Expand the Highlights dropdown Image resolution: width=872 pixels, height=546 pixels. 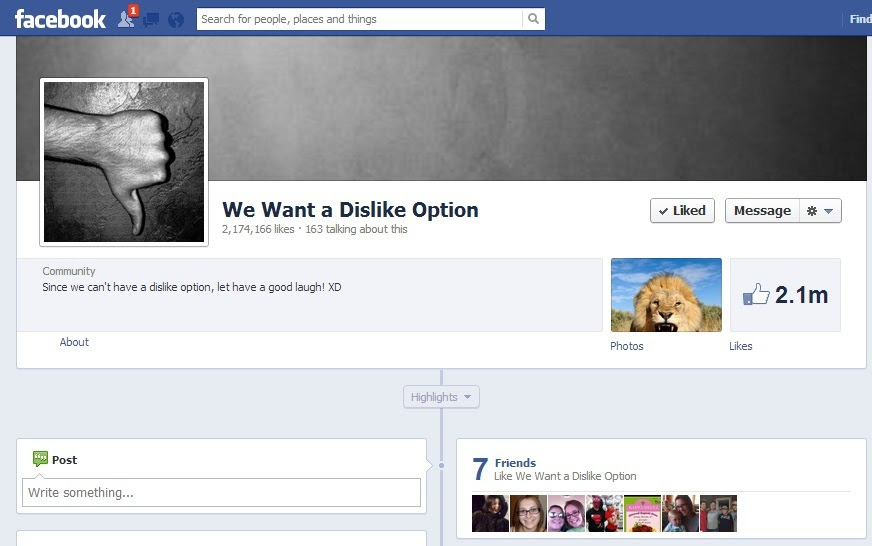[x=441, y=397]
